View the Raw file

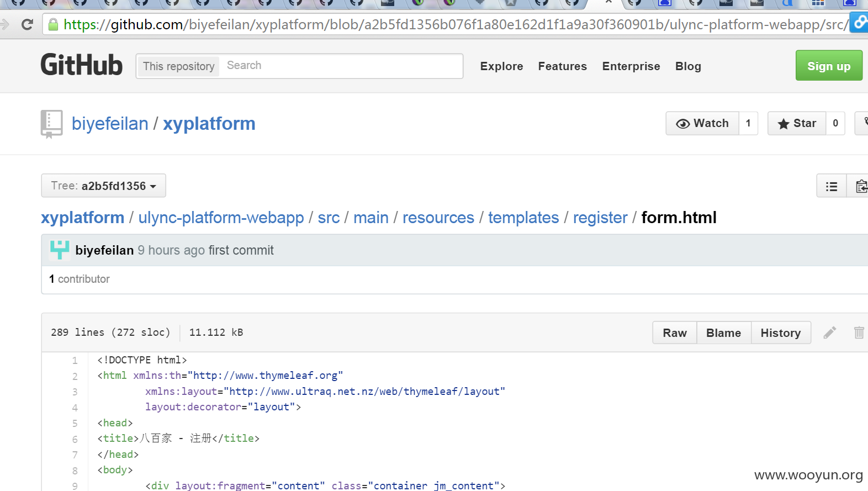(675, 332)
